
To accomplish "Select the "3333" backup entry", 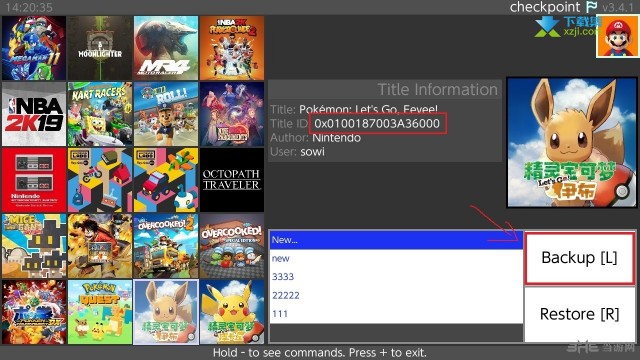I will click(x=396, y=277).
